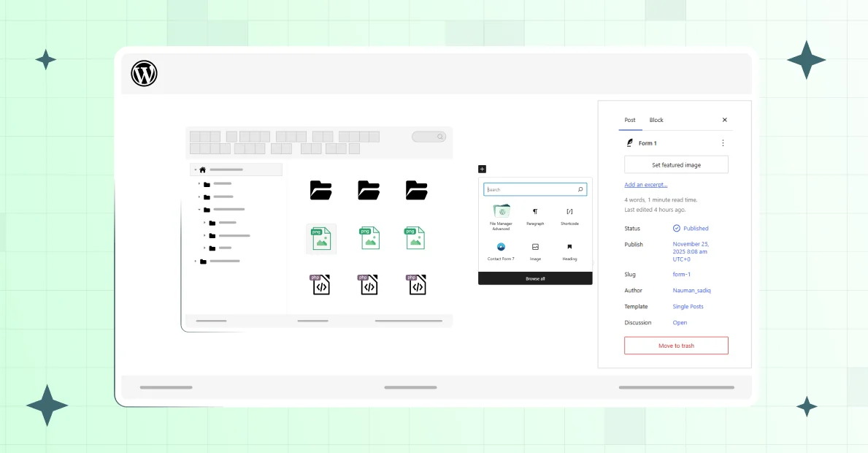Viewport: 868px width, 453px height.
Task: Click the block search input field
Action: 531,189
